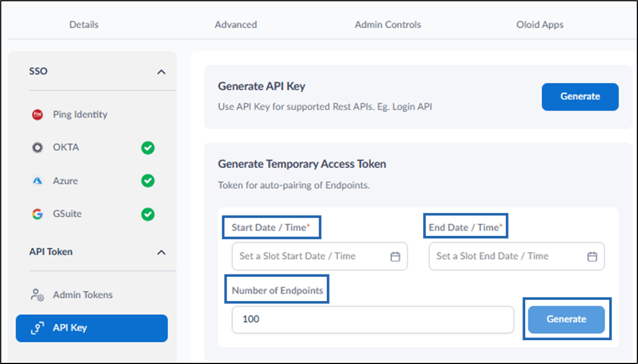Open the Details tab
The width and height of the screenshot is (638, 364).
click(x=84, y=24)
